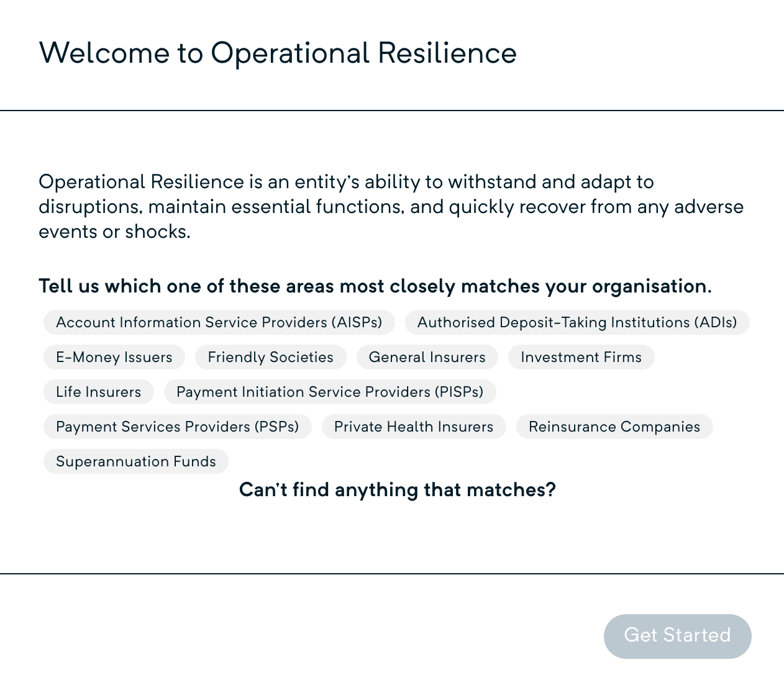Viewport: 784px width, 693px height.
Task: Click the divider line above Get Started
Action: point(391,574)
